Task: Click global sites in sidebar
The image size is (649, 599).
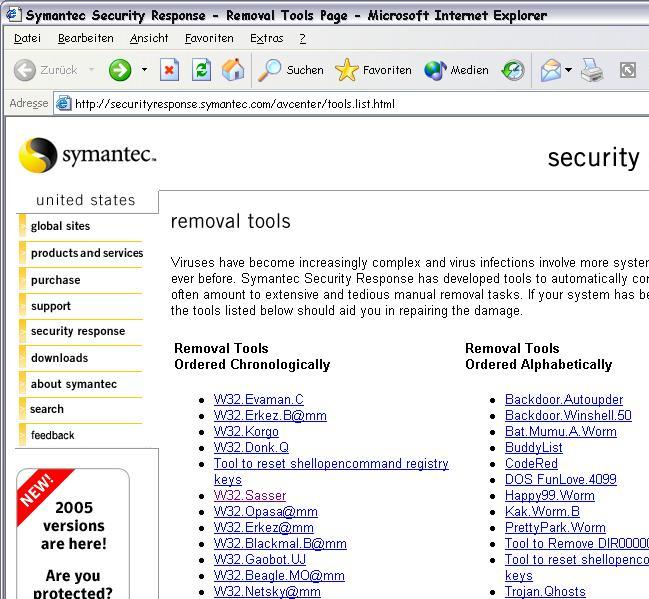Action: [x=60, y=226]
